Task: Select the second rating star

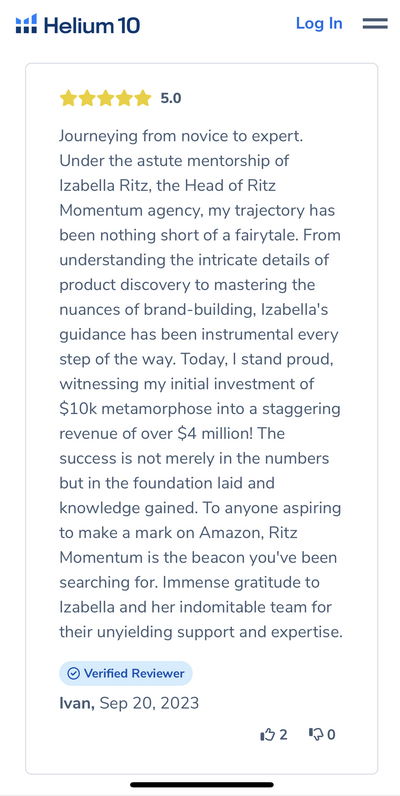Action: click(87, 98)
